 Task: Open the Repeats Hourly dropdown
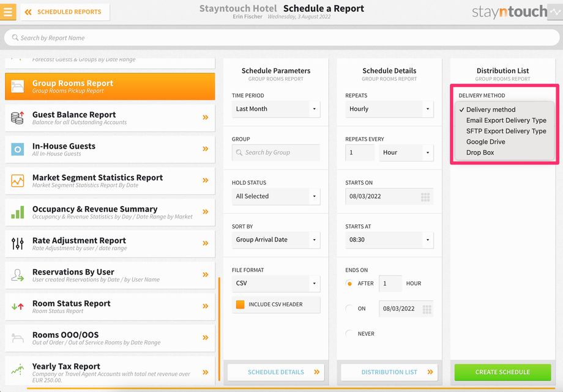point(389,109)
